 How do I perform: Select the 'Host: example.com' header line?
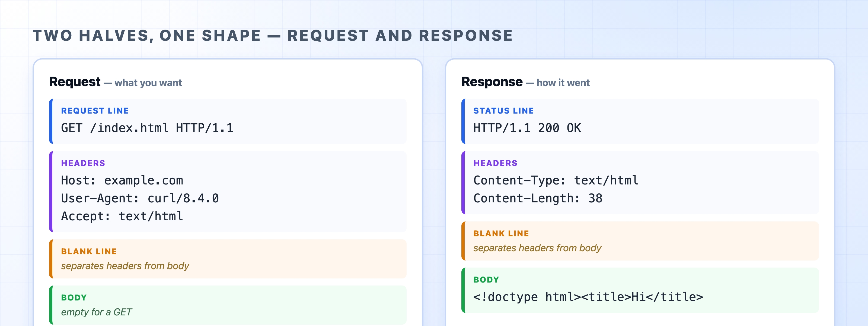point(122,181)
